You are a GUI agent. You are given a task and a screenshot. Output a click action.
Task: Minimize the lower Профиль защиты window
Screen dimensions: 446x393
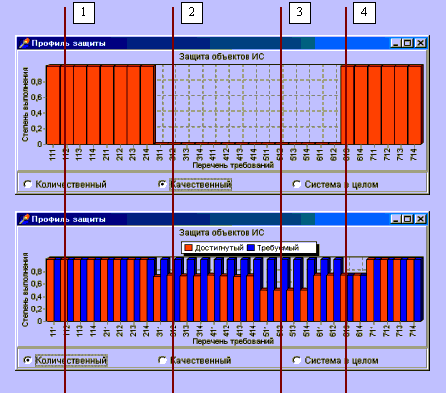pos(395,219)
